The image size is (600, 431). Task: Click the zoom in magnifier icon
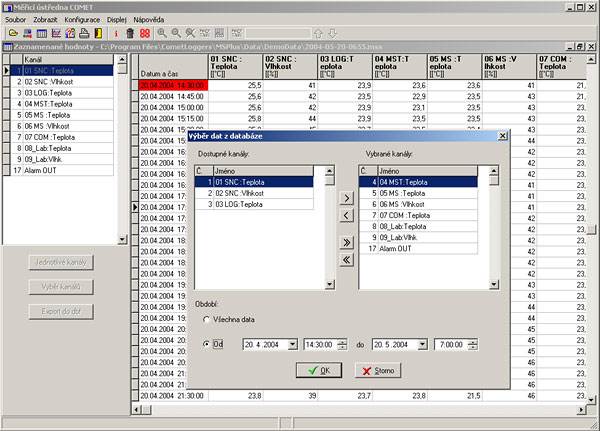(162, 33)
